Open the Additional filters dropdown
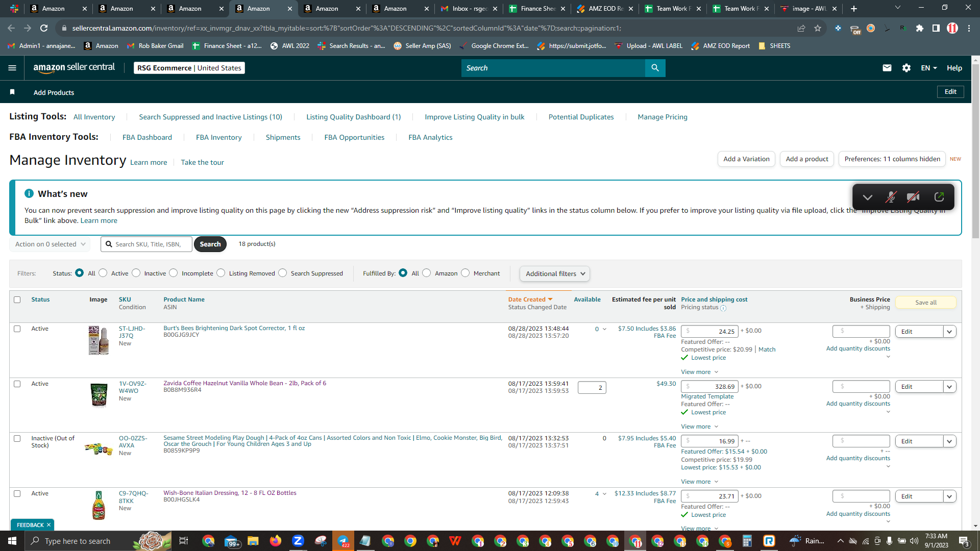The image size is (980, 551). click(x=555, y=273)
